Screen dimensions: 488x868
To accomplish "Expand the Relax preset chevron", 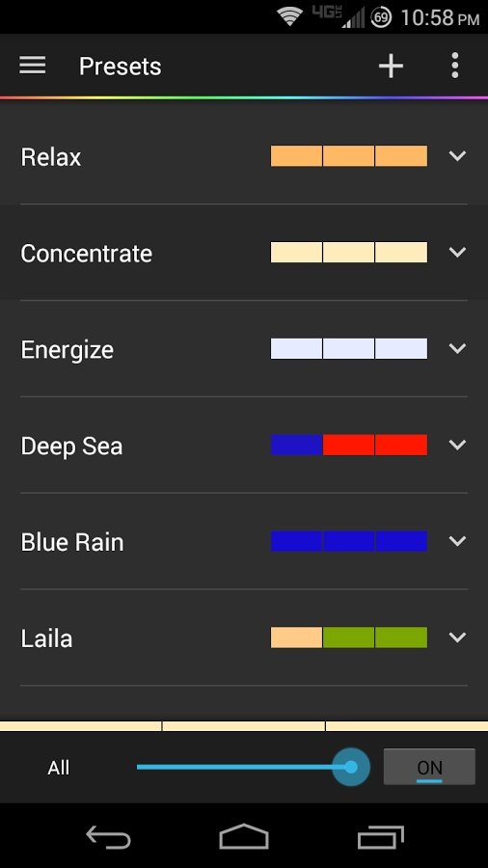I will (457, 156).
